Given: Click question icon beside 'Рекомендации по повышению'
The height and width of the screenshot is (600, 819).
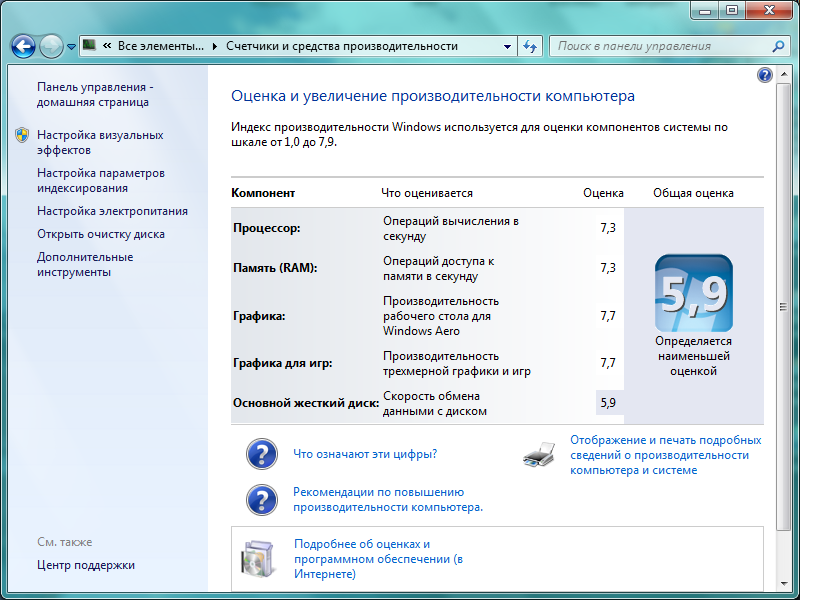Looking at the screenshot, I should pos(261,500).
